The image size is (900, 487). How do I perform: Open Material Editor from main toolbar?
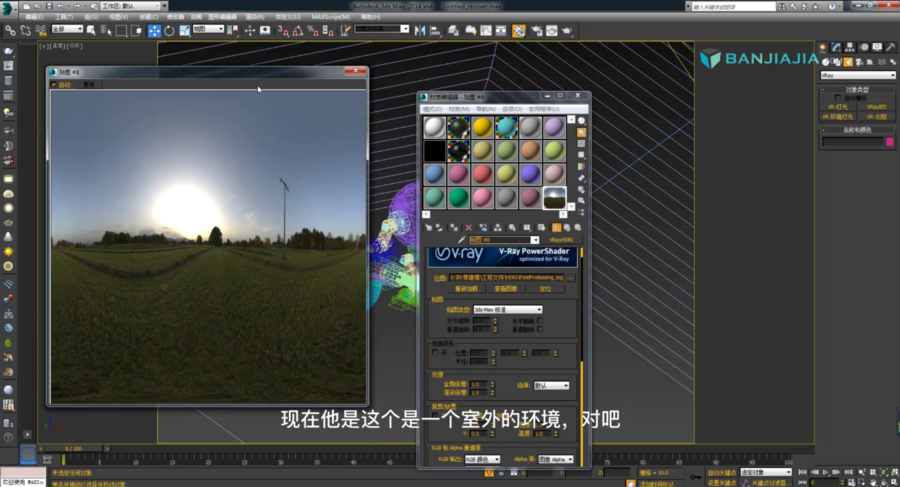pyautogui.click(x=519, y=30)
